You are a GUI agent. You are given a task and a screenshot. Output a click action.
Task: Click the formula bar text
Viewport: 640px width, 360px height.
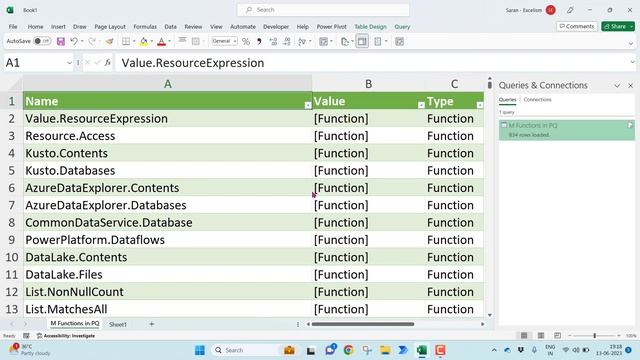click(193, 63)
